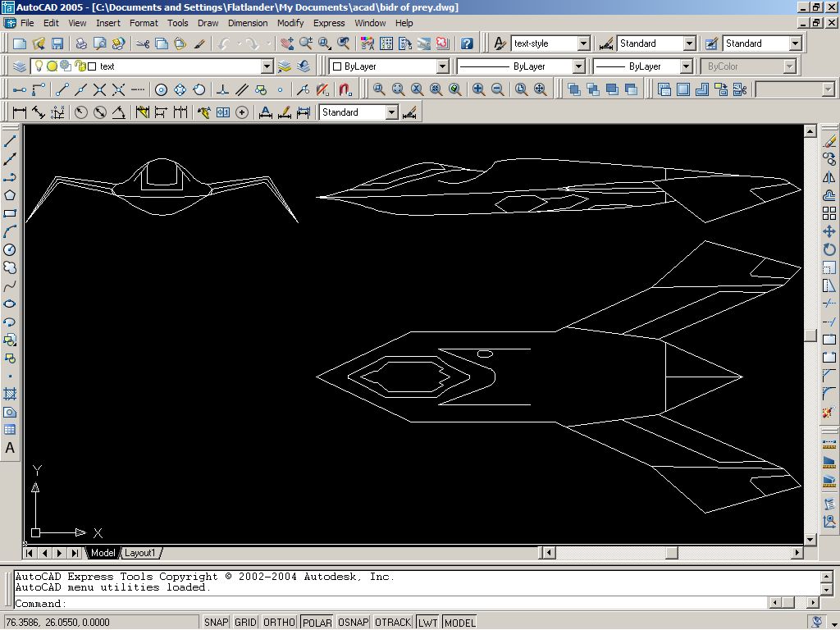Pick the Multiline Text tool
This screenshot has height=630, width=840.
click(10, 448)
